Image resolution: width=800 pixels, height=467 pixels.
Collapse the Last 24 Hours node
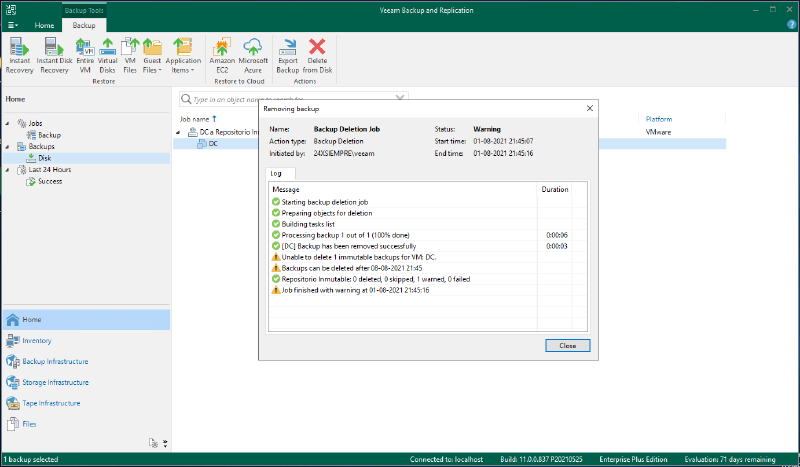[x=8, y=170]
